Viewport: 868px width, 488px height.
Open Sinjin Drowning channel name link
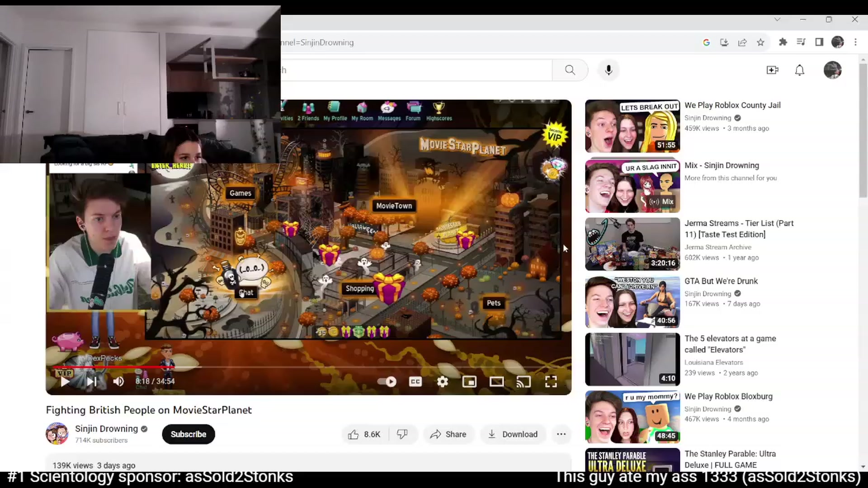[106, 429]
